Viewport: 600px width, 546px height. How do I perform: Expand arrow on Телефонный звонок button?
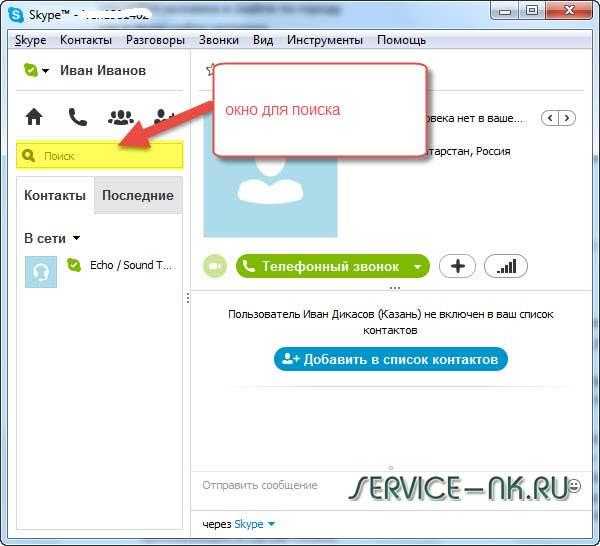(x=418, y=266)
